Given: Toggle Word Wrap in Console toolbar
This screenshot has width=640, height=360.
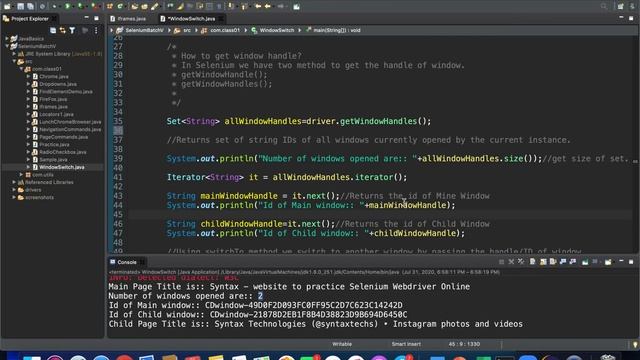Looking at the screenshot, I should tap(553, 262).
